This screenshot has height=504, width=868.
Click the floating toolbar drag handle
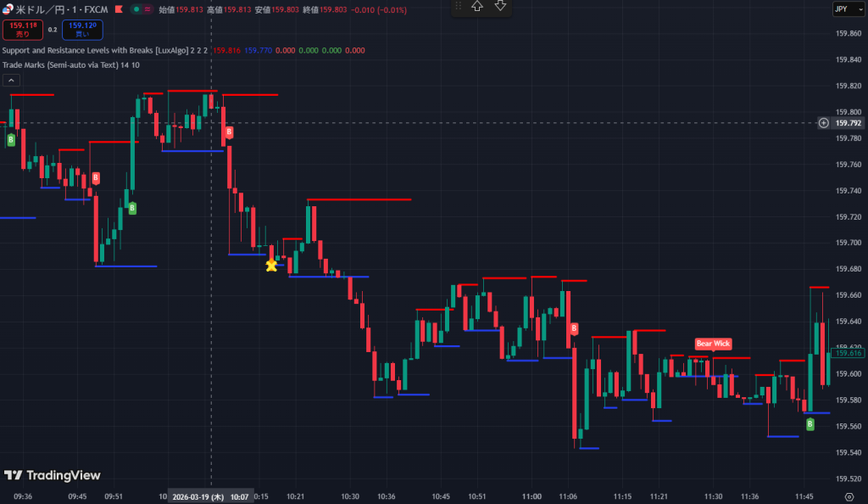coord(459,6)
